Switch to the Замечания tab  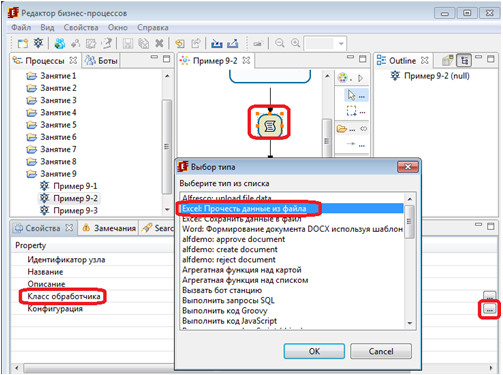pyautogui.click(x=109, y=228)
